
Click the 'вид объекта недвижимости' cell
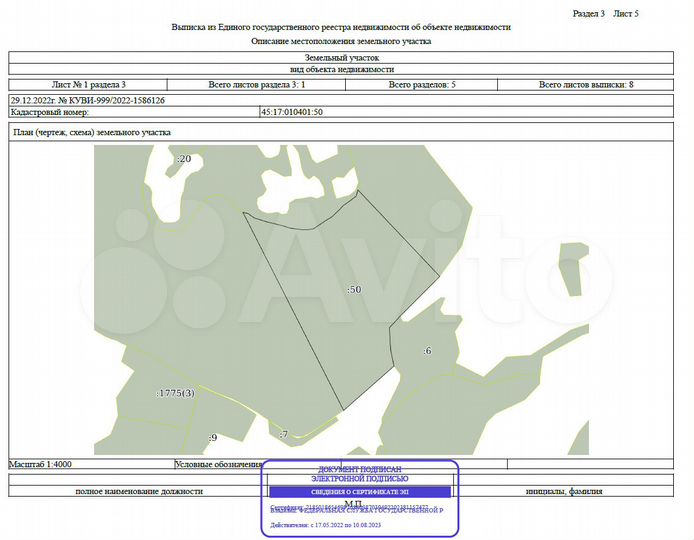[x=341, y=69]
